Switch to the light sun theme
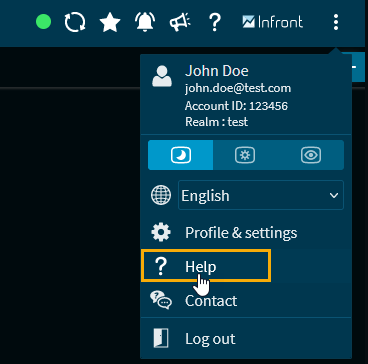Screen dimensions: 368x364 (245, 155)
